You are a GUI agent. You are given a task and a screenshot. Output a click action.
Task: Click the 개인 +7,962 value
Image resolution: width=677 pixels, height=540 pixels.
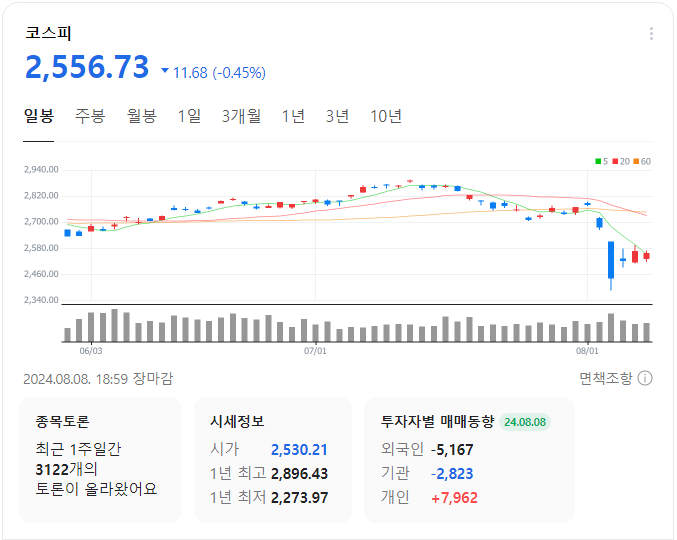454,498
